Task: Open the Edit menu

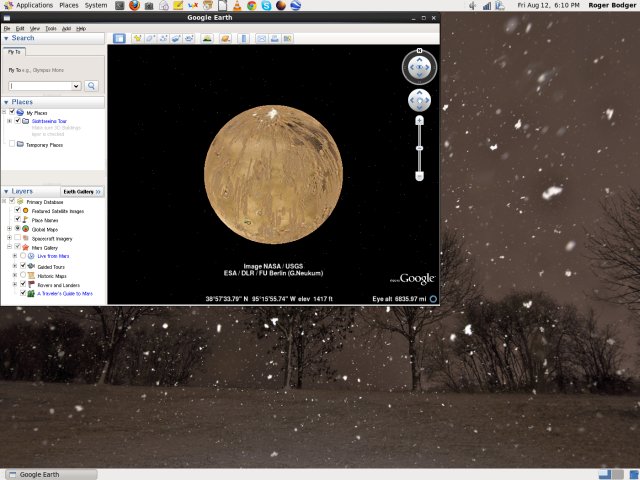Action: (20, 29)
